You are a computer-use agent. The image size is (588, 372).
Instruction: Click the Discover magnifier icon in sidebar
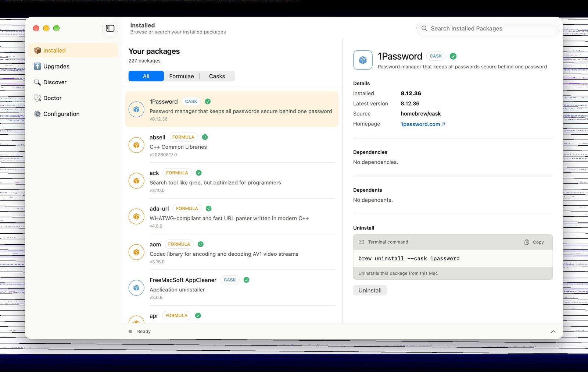pos(37,82)
